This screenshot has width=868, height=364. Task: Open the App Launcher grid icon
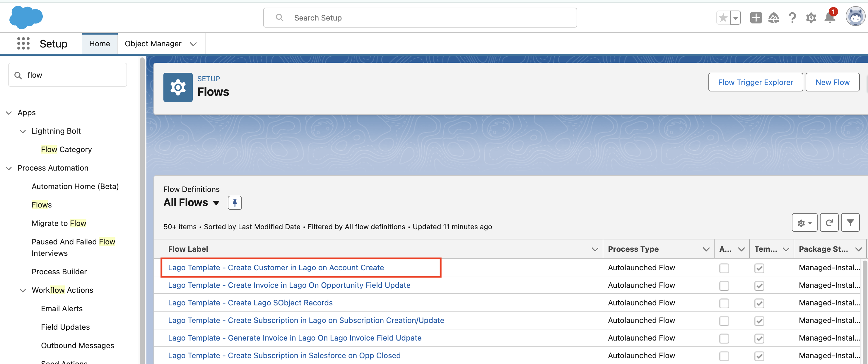click(23, 43)
